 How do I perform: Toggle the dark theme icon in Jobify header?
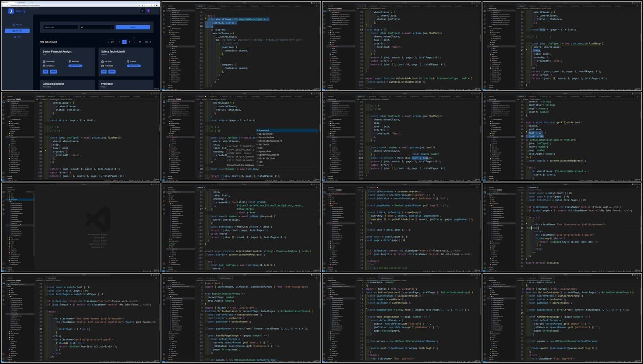[142, 11]
